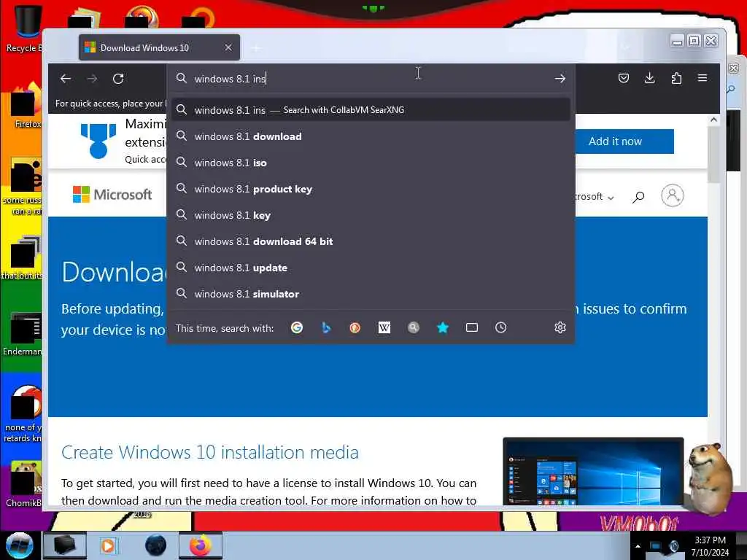Open the Firefox hamburger menu
The height and width of the screenshot is (560, 747).
point(703,77)
